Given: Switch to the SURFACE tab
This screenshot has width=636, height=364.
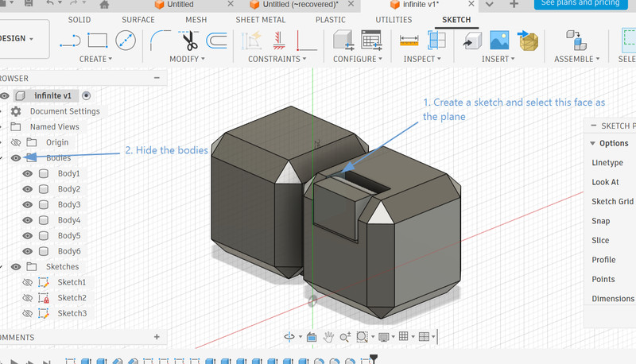Looking at the screenshot, I should coord(138,19).
